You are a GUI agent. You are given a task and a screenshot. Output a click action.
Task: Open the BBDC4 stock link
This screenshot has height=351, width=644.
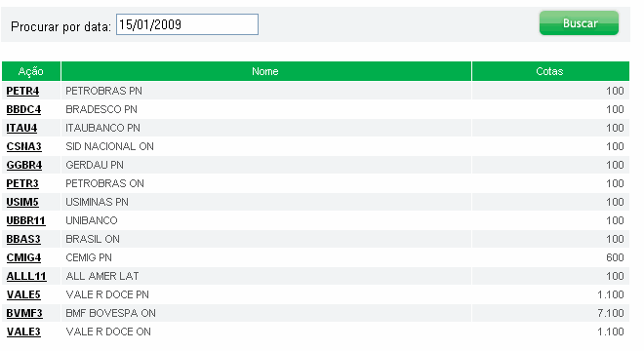click(23, 109)
